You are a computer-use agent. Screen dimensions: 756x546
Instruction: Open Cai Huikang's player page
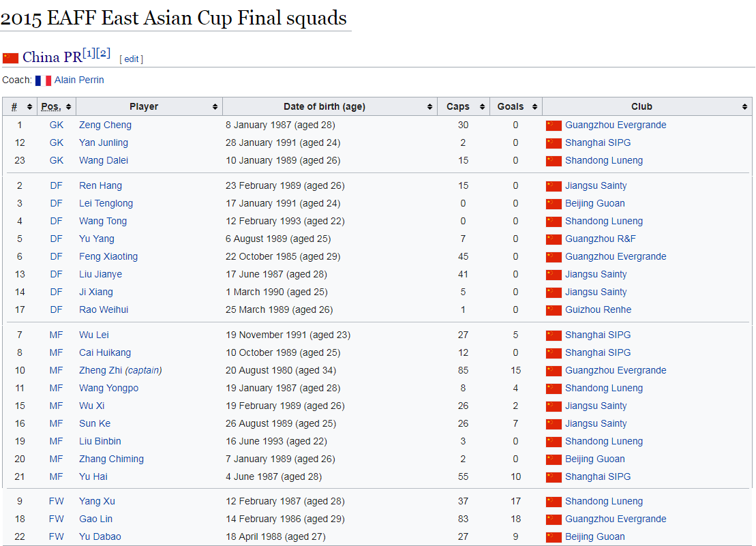[x=105, y=352]
